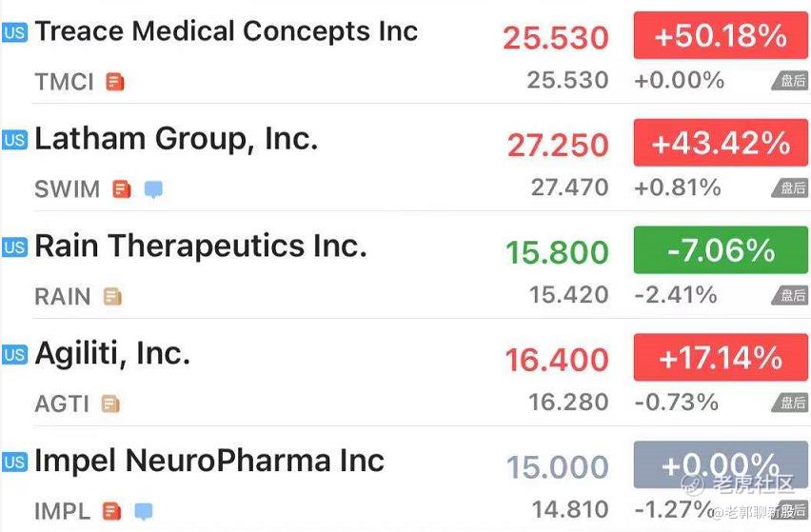Click after-hours tag on AGTI row
Image resolution: width=811 pixels, height=532 pixels.
tap(790, 403)
